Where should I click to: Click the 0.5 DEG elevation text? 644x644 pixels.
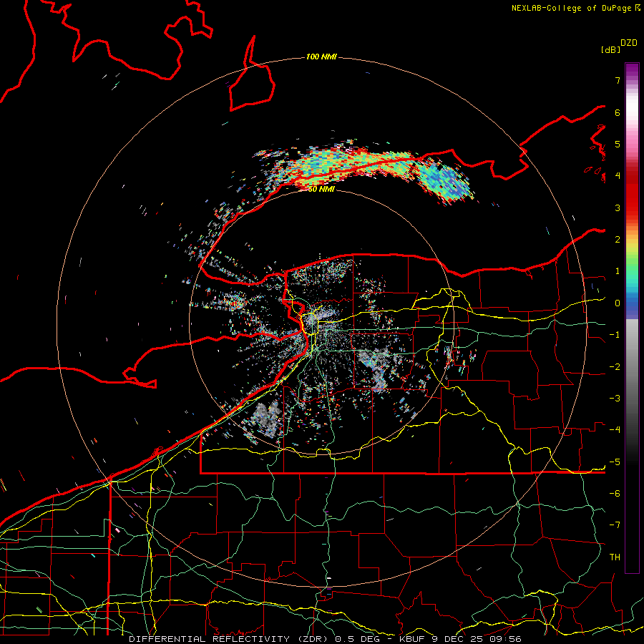point(357,639)
